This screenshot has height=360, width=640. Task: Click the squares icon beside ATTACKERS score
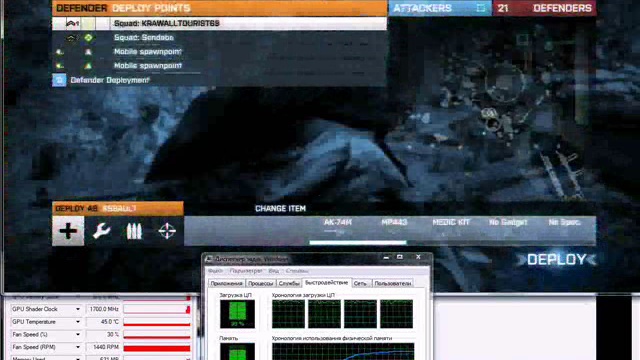coord(481,8)
